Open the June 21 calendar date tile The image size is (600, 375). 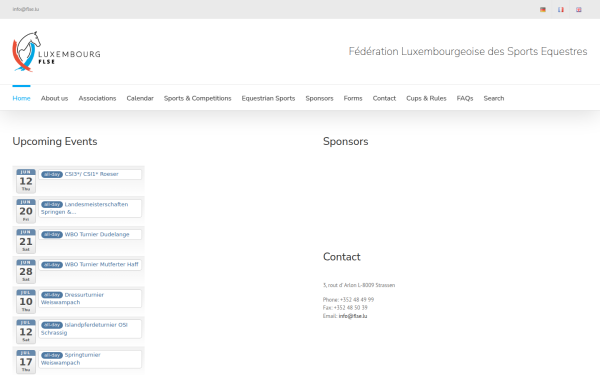pyautogui.click(x=26, y=241)
